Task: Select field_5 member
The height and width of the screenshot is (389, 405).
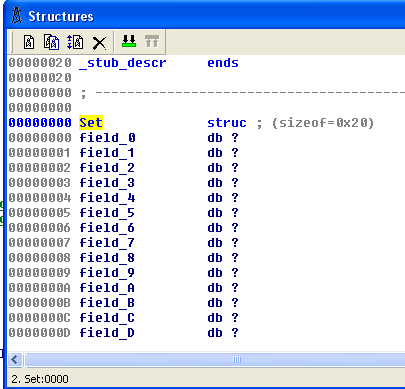Action: (x=107, y=213)
